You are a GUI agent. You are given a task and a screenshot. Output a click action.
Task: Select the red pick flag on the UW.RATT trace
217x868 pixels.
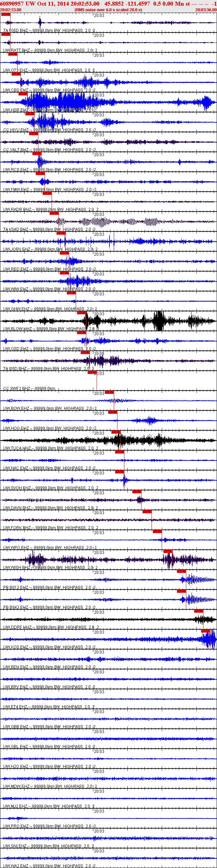coord(5,34)
